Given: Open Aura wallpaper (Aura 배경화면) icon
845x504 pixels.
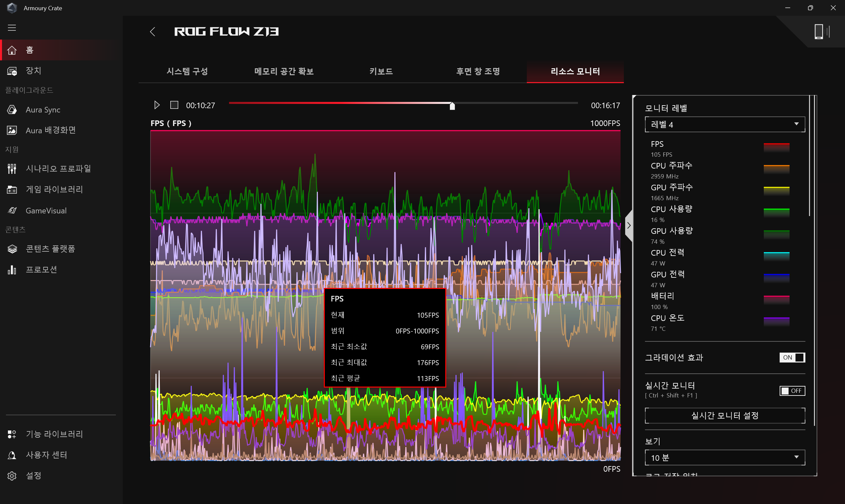Looking at the screenshot, I should pyautogui.click(x=12, y=130).
